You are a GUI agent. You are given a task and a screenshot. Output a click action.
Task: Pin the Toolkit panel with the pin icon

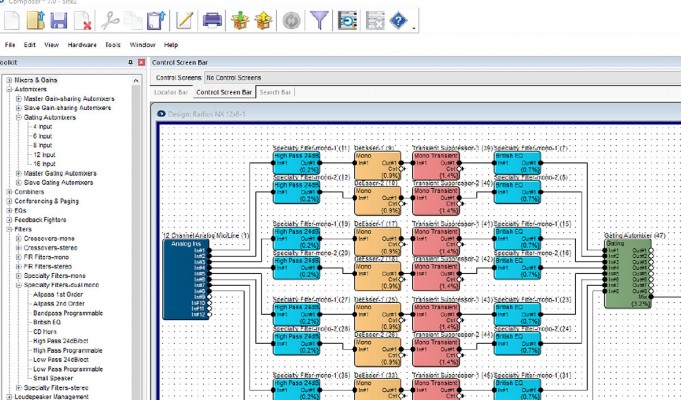point(130,63)
